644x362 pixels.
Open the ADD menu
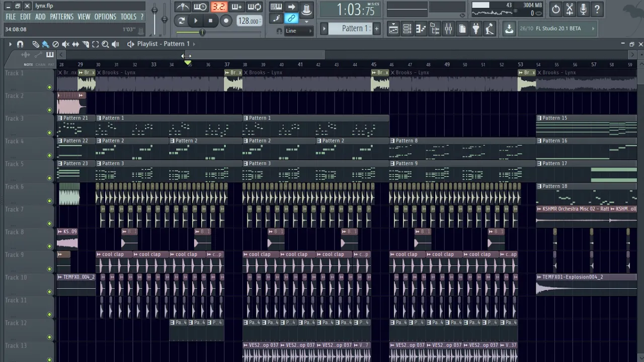coord(40,17)
